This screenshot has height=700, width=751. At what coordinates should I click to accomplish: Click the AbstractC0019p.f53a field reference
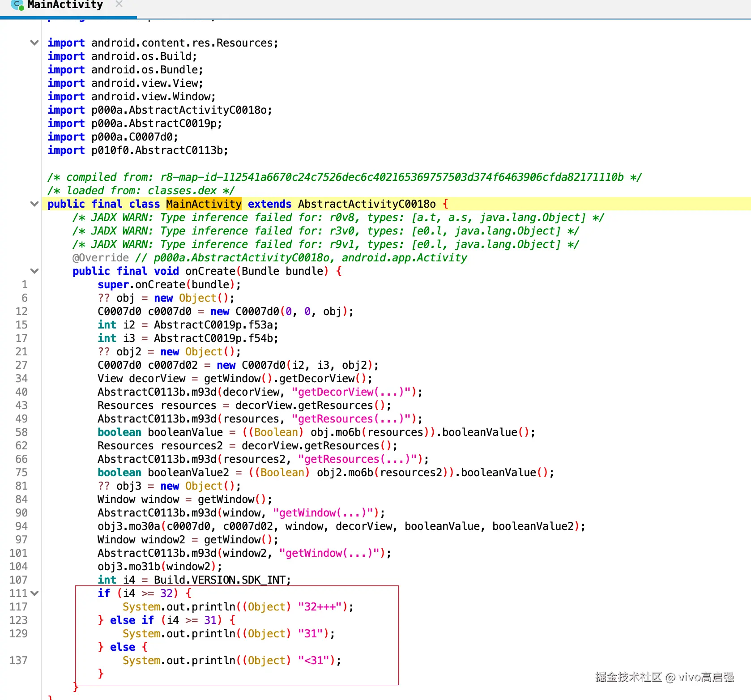216,325
